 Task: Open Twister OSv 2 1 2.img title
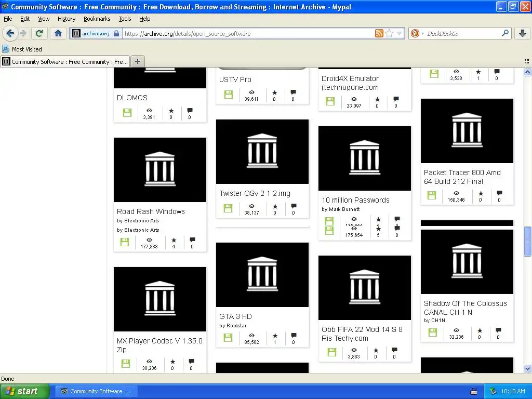255,193
